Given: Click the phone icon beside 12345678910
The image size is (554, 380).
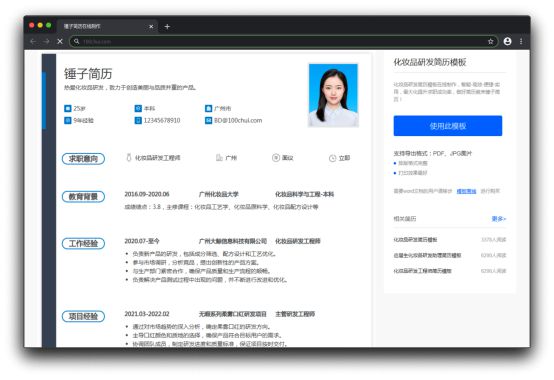Looking at the screenshot, I should tap(138, 120).
